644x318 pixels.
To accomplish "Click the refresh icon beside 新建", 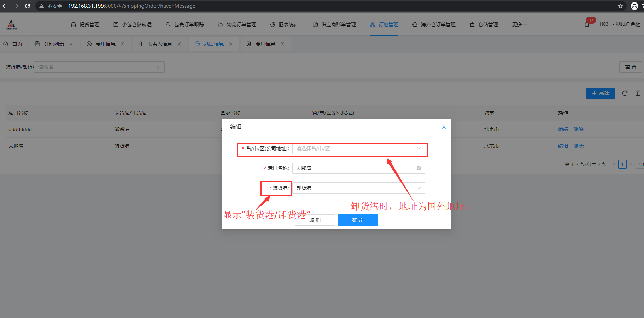I will click(x=625, y=93).
